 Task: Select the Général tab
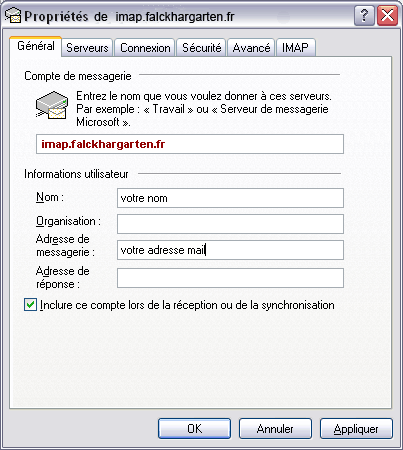(36, 46)
